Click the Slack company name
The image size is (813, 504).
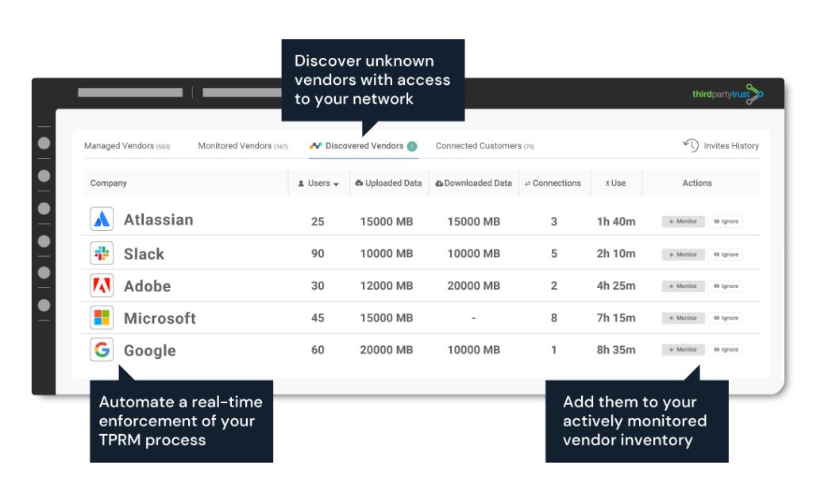[x=144, y=253]
